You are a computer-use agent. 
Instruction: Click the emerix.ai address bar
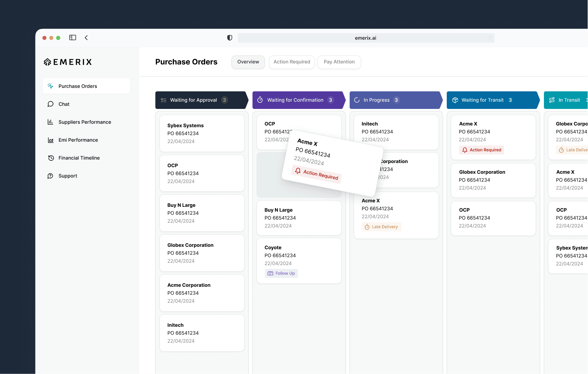366,38
